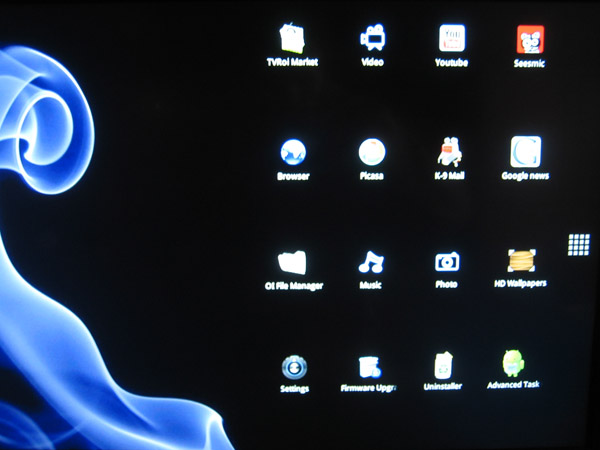Viewport: 600px width, 450px height.
Task: Open the app drawer grid button
Action: 579,245
